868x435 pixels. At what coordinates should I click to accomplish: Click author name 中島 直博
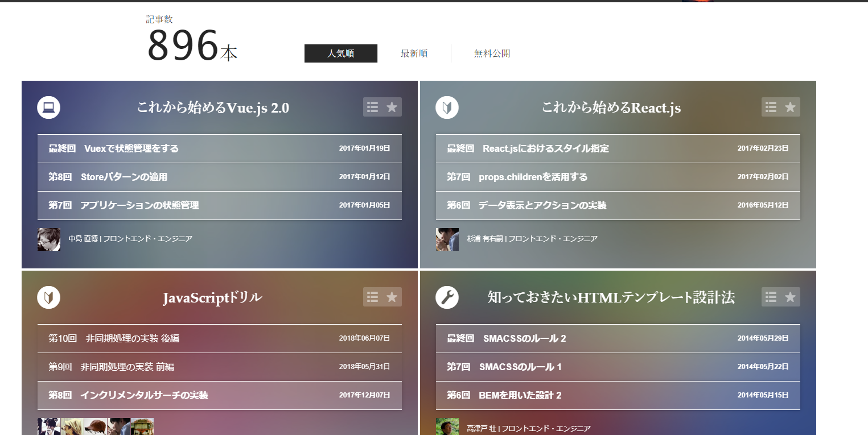(x=83, y=239)
